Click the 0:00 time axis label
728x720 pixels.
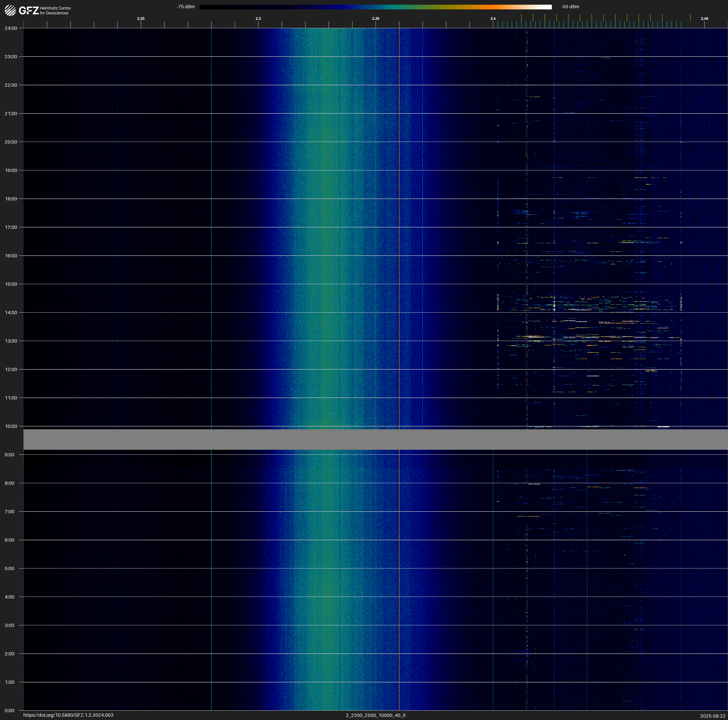(9, 711)
